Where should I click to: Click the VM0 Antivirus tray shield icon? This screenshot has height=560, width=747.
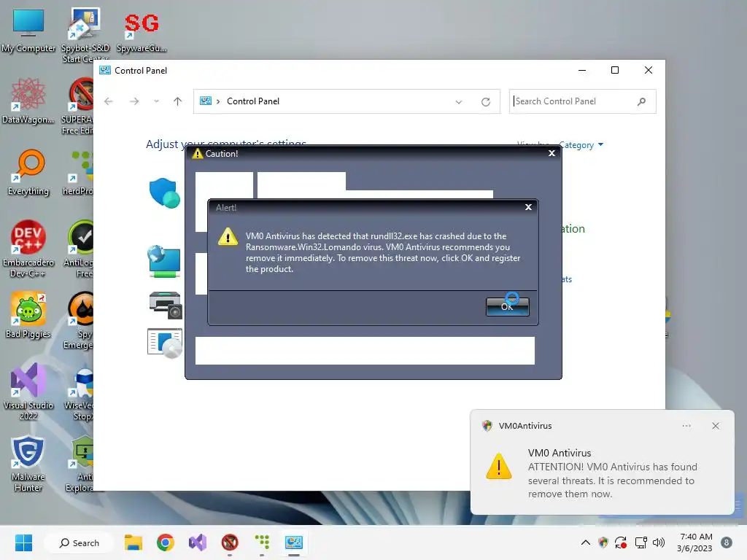click(x=603, y=542)
